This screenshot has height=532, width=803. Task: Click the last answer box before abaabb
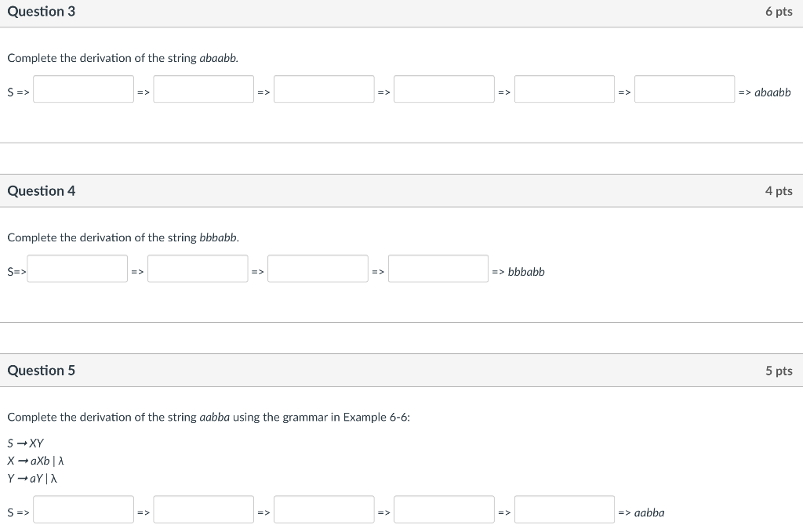[x=684, y=89]
